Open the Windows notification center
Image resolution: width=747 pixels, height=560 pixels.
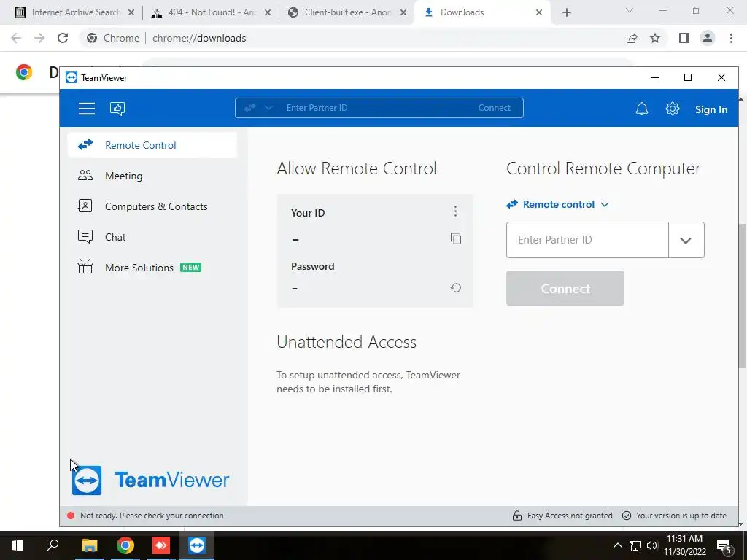tap(724, 545)
